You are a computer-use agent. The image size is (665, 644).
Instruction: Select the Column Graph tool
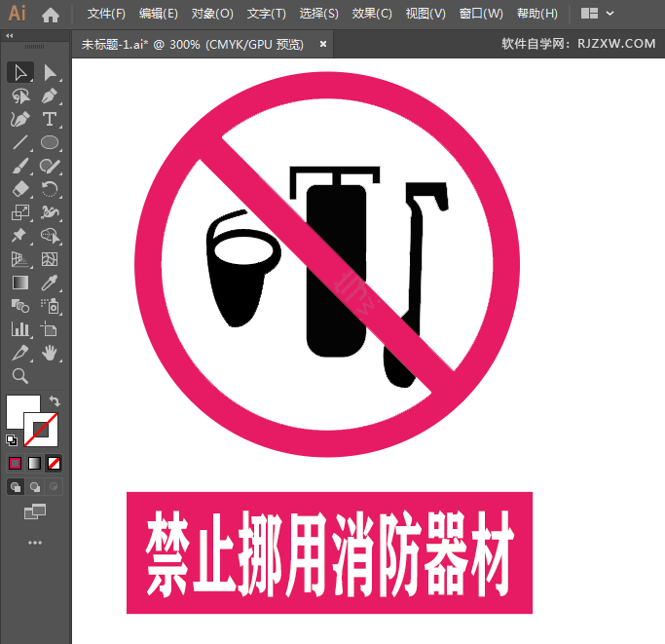tap(19, 329)
